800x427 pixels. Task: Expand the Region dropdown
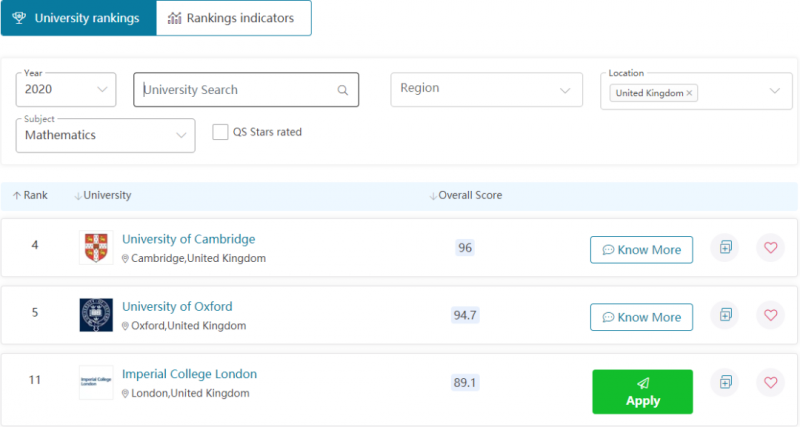486,89
